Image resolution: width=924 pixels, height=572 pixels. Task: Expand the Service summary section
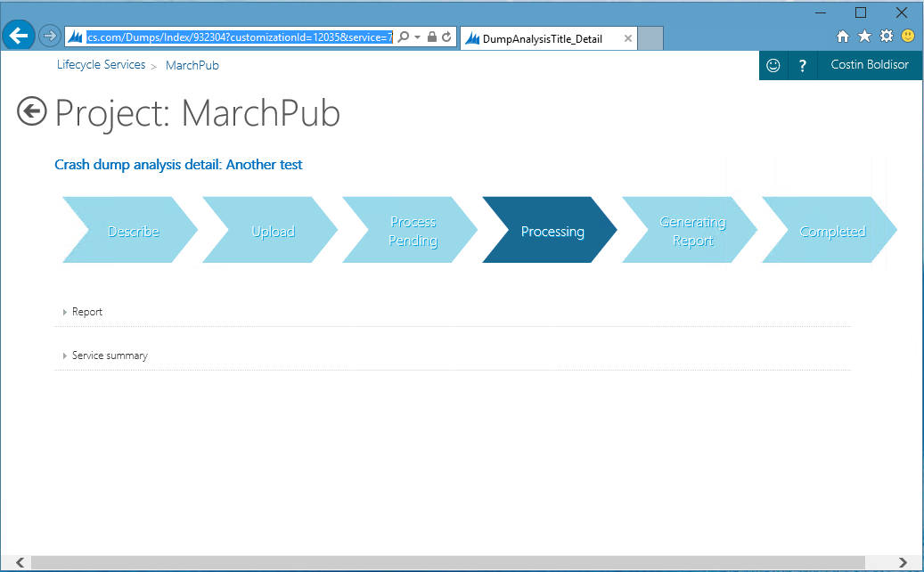click(109, 355)
